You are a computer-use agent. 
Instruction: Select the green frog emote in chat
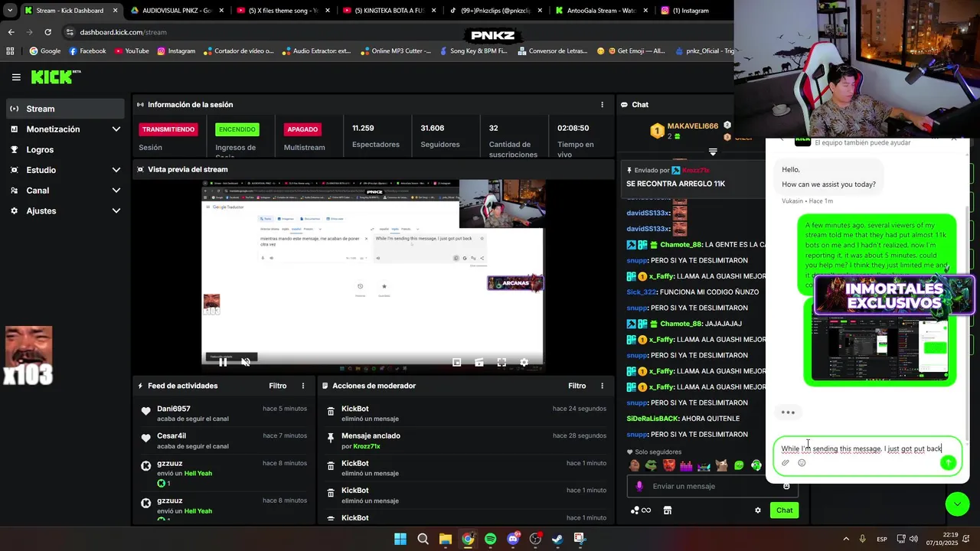pyautogui.click(x=651, y=465)
